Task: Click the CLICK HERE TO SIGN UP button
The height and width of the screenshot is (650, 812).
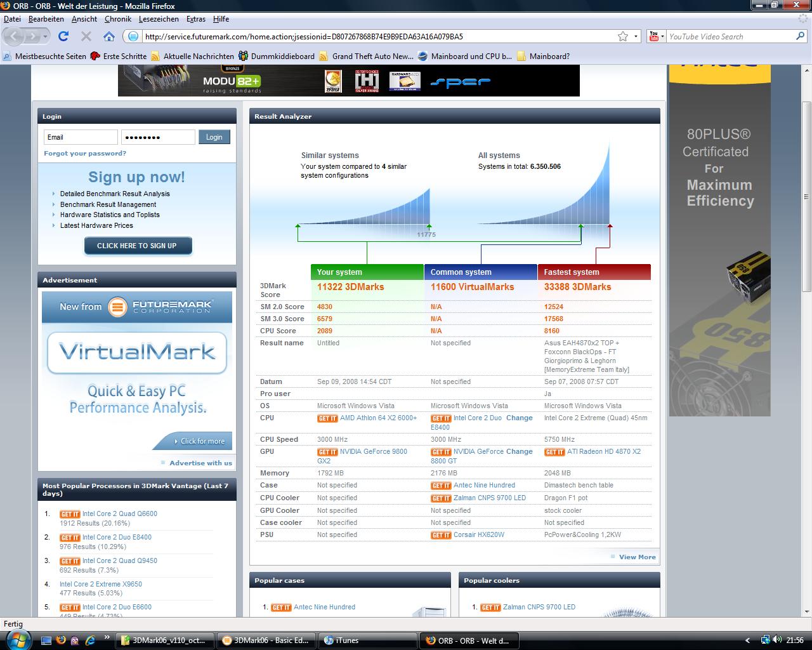Action: coord(138,246)
